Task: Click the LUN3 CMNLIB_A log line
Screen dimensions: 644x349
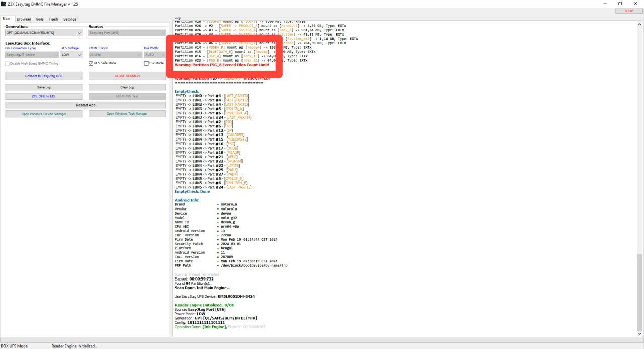Action: point(209,109)
